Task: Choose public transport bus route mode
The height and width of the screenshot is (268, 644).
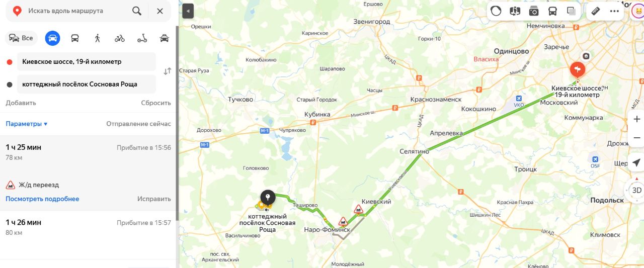Action: pyautogui.click(x=75, y=38)
